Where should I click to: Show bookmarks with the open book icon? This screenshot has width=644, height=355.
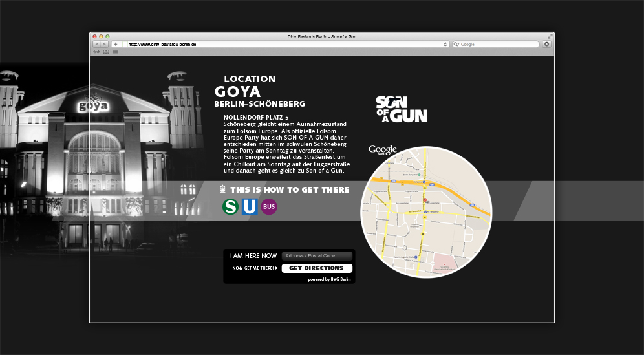point(106,52)
